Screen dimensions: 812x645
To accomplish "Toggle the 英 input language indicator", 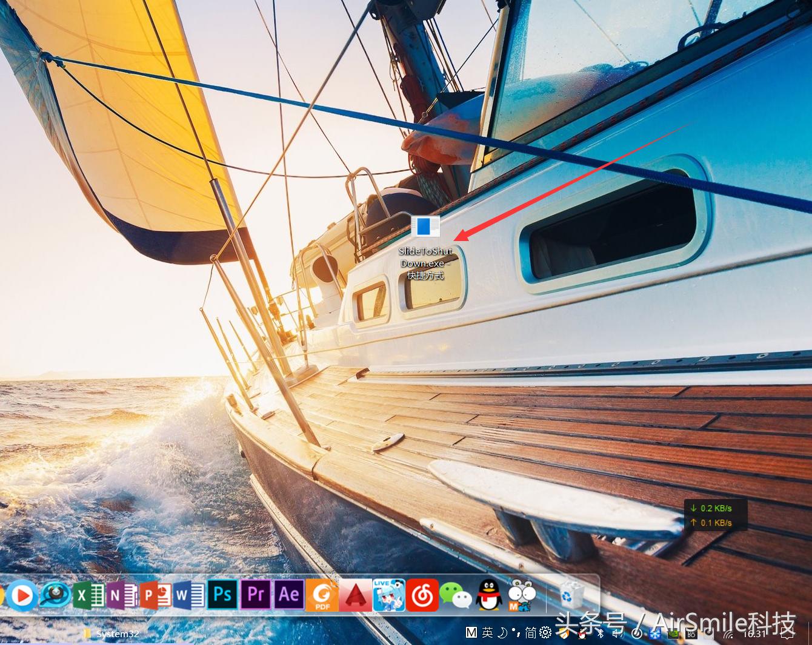I will coord(488,633).
